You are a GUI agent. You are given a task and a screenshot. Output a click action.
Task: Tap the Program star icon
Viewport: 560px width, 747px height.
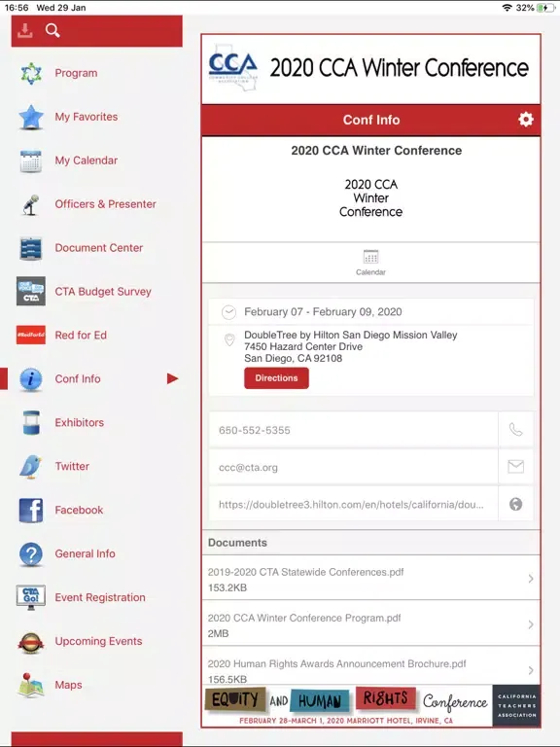[x=31, y=73]
